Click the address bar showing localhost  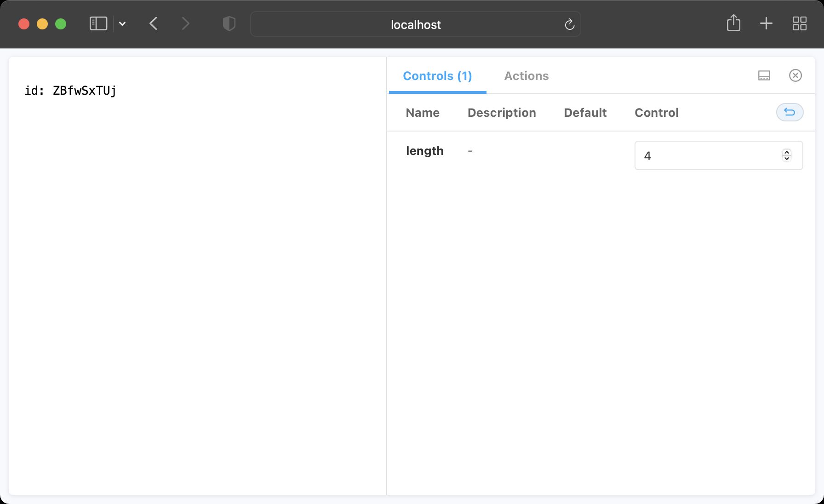point(415,24)
